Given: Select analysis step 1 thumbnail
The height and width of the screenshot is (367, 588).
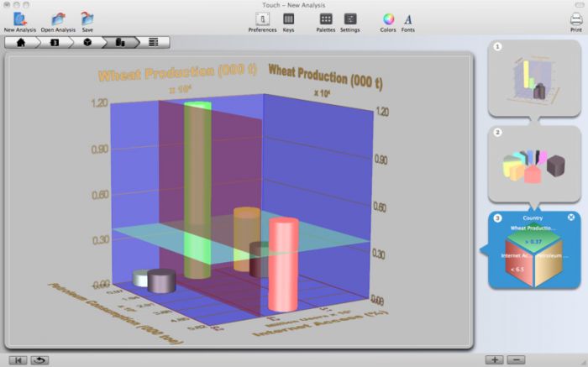Looking at the screenshot, I should [534, 79].
